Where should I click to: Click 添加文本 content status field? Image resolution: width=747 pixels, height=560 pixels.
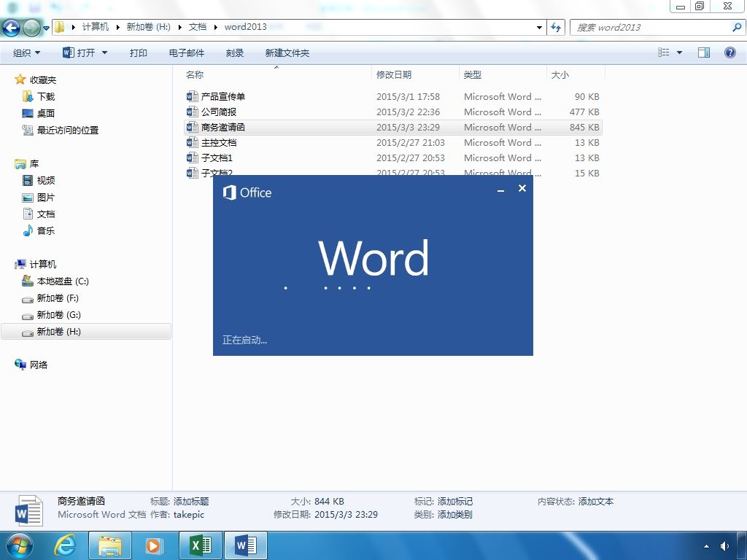pyautogui.click(x=596, y=502)
